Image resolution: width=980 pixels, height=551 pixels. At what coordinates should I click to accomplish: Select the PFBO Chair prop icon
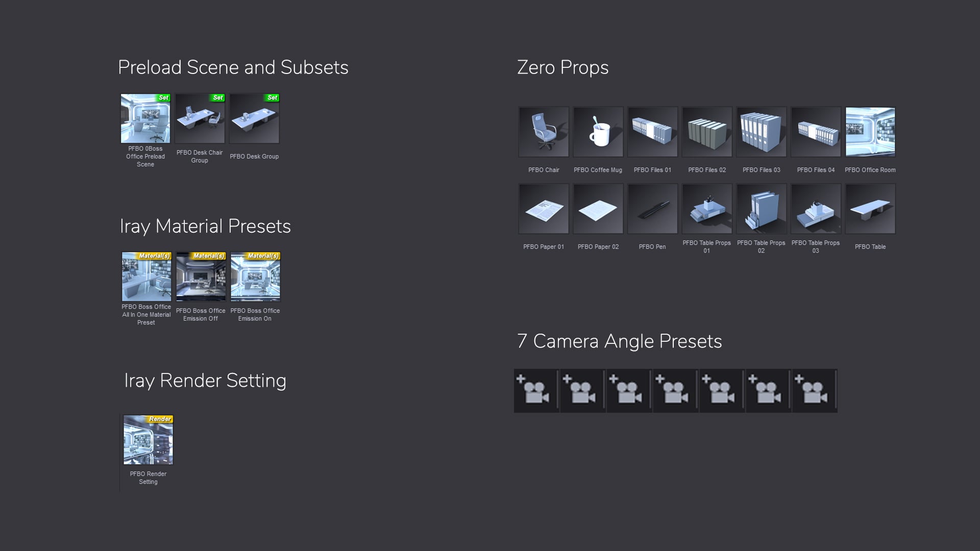point(544,132)
